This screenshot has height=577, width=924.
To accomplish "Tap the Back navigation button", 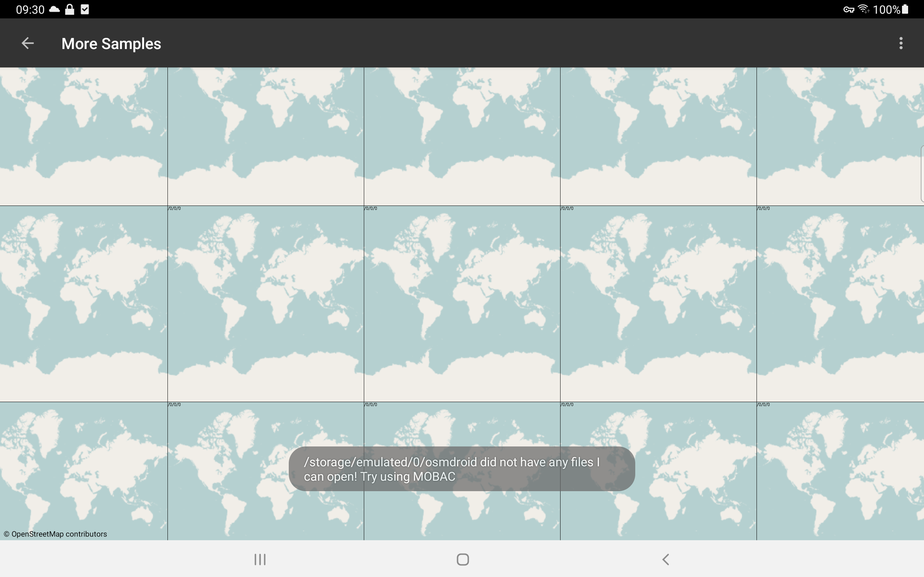I will pos(666,559).
